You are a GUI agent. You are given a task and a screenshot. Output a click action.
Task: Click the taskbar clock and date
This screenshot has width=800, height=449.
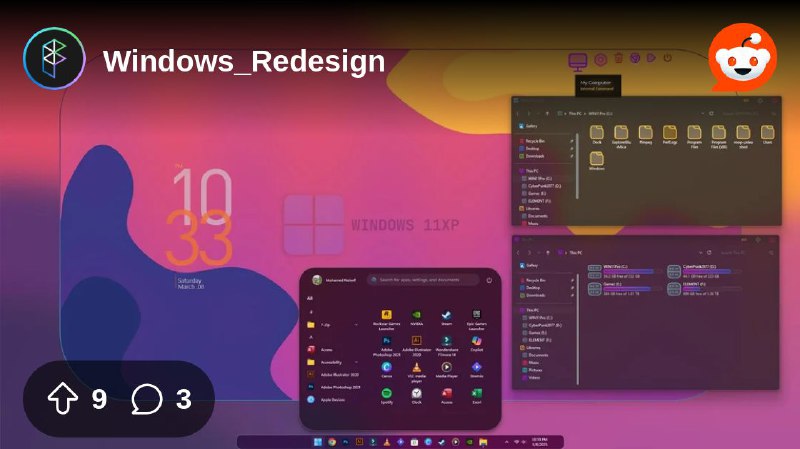pos(540,442)
